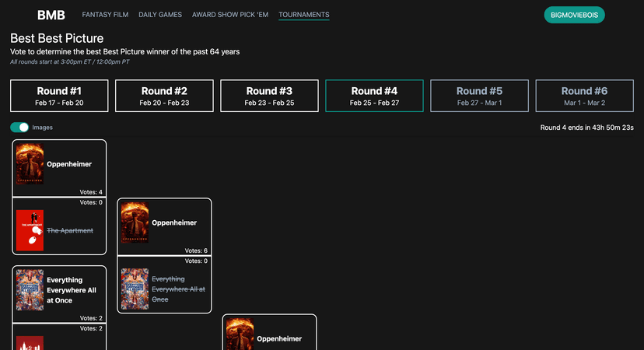This screenshot has height=350, width=644.
Task: Select Oppenheimer title in Round 1 matchup
Action: tap(69, 164)
